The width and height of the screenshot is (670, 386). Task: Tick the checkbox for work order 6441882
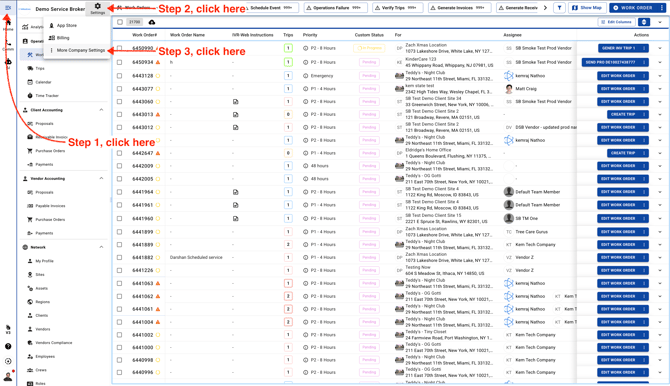point(120,257)
